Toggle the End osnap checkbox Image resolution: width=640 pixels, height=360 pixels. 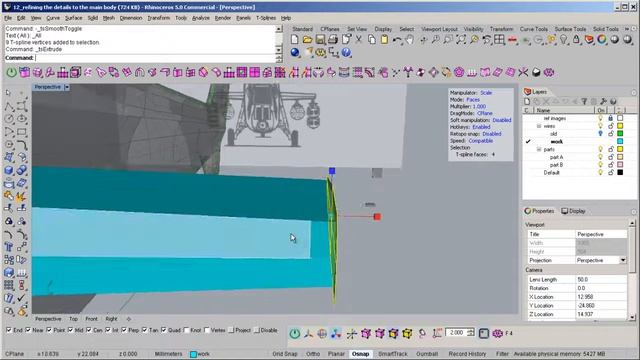[x=9, y=330]
